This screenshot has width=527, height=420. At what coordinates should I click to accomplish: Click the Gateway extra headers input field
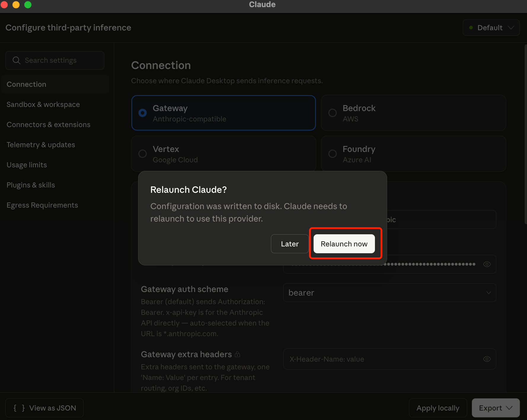click(x=389, y=359)
